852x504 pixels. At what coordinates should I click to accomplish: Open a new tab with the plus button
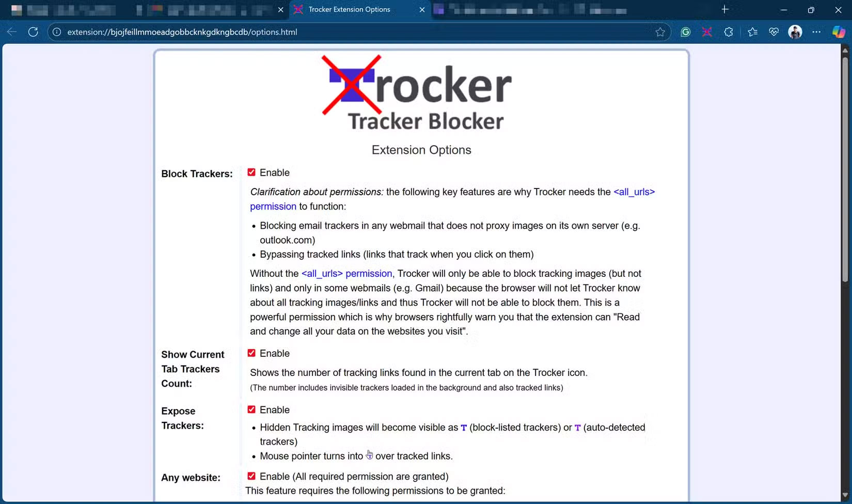point(724,9)
